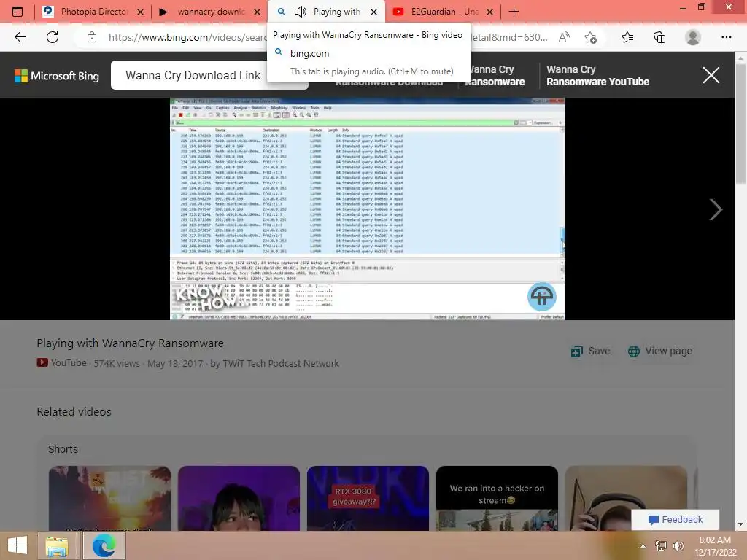Save the video with Save button
Screen dimensions: 747x560
[590, 351]
